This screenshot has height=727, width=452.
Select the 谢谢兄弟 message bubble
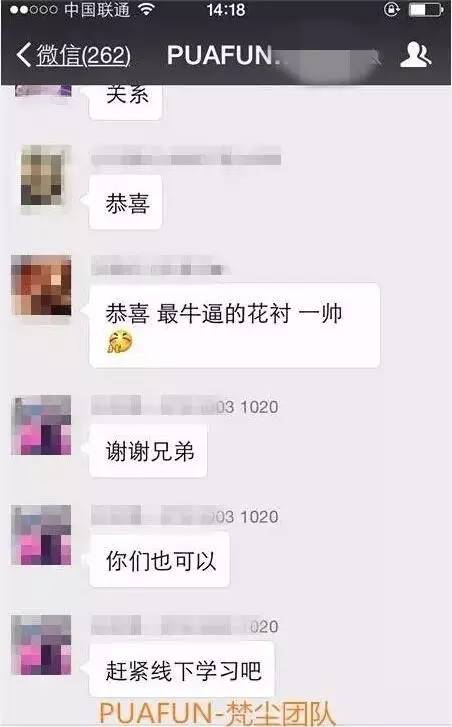pos(148,451)
